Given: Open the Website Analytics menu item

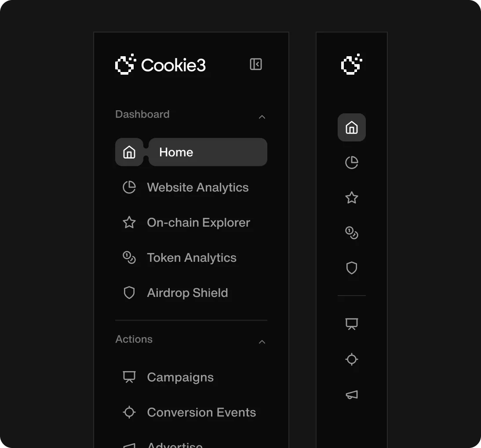Looking at the screenshot, I should tap(197, 187).
